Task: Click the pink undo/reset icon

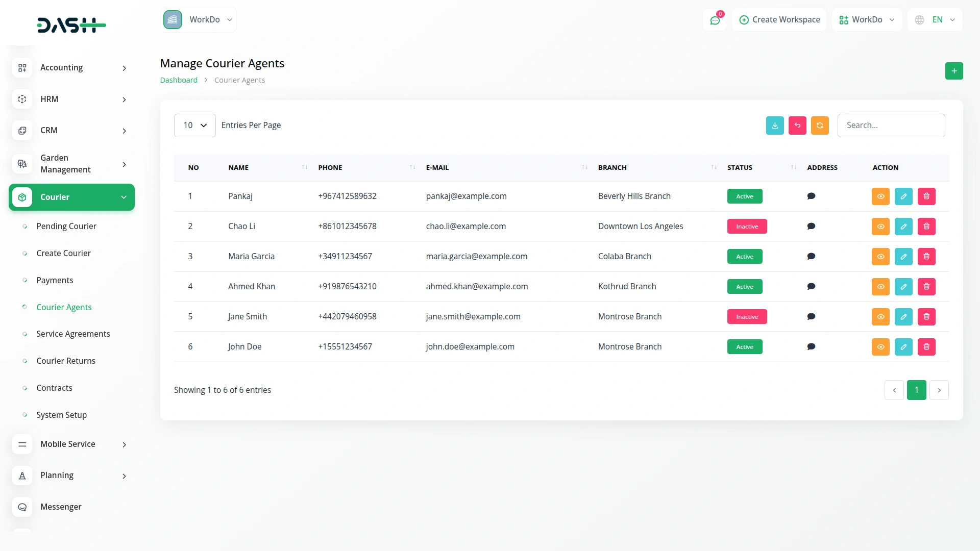Action: tap(797, 125)
